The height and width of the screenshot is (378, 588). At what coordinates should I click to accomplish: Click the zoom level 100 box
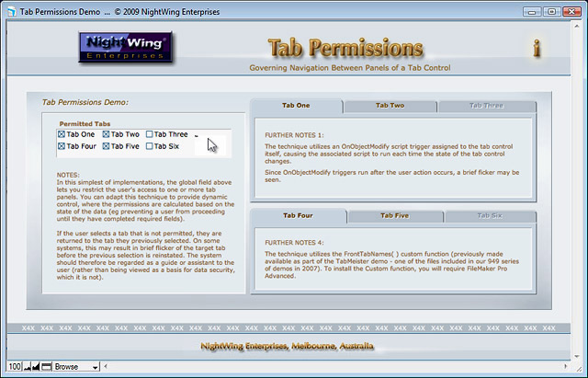click(15, 367)
